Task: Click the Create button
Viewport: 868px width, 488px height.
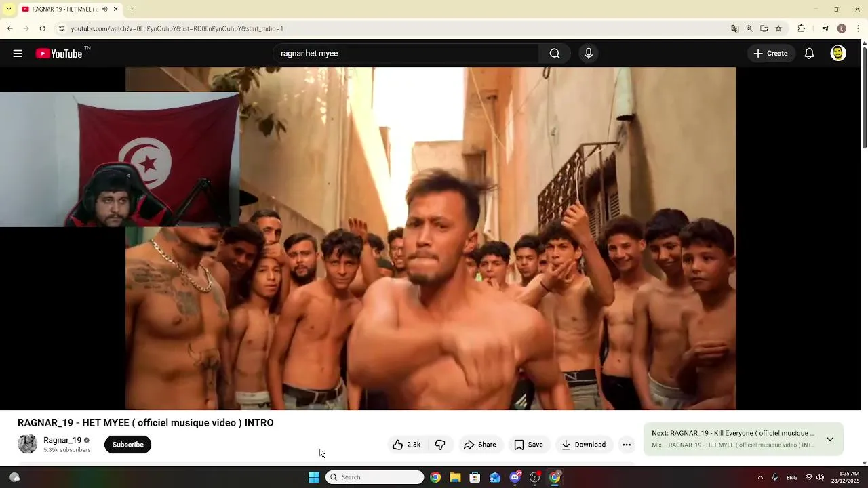Action: coord(771,54)
